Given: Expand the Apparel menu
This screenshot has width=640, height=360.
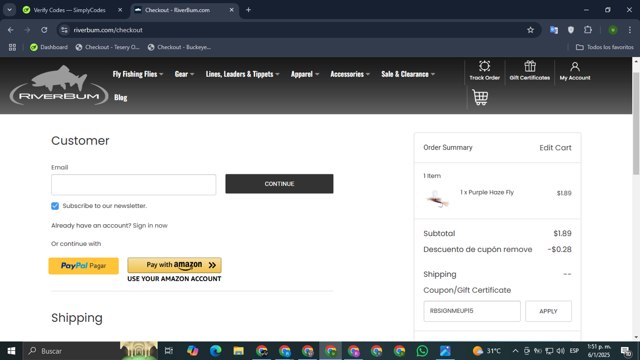Looking at the screenshot, I should pos(305,74).
